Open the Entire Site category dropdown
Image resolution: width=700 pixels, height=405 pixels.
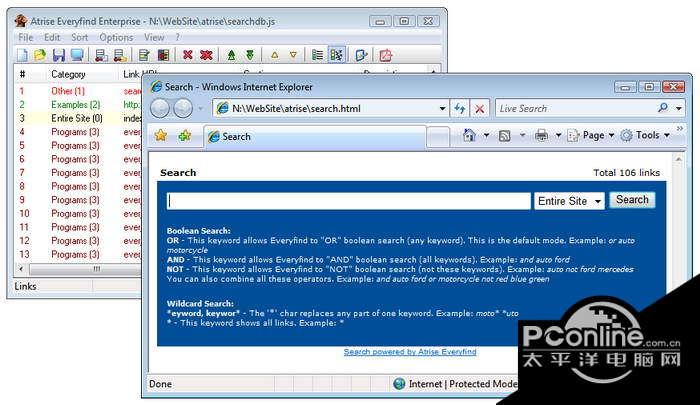tap(569, 201)
